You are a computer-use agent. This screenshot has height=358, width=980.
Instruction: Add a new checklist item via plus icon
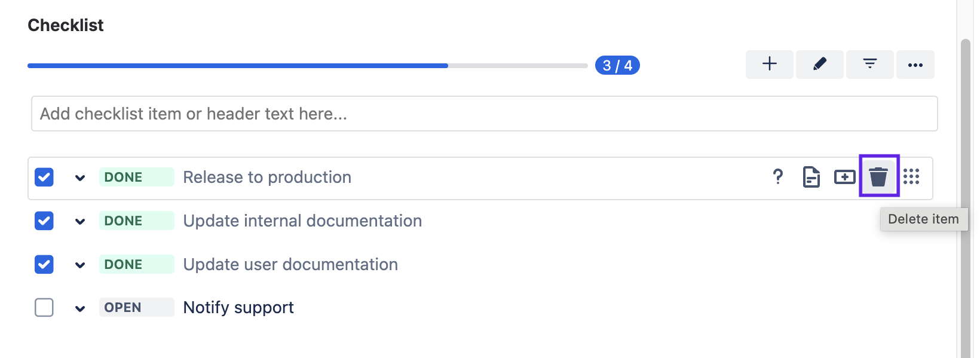click(x=769, y=64)
